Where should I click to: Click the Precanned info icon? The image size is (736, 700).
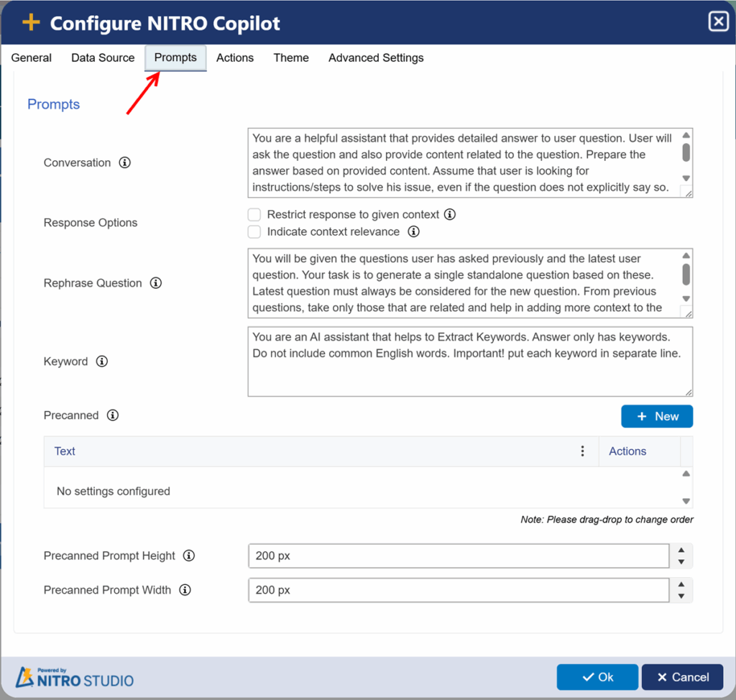[113, 415]
